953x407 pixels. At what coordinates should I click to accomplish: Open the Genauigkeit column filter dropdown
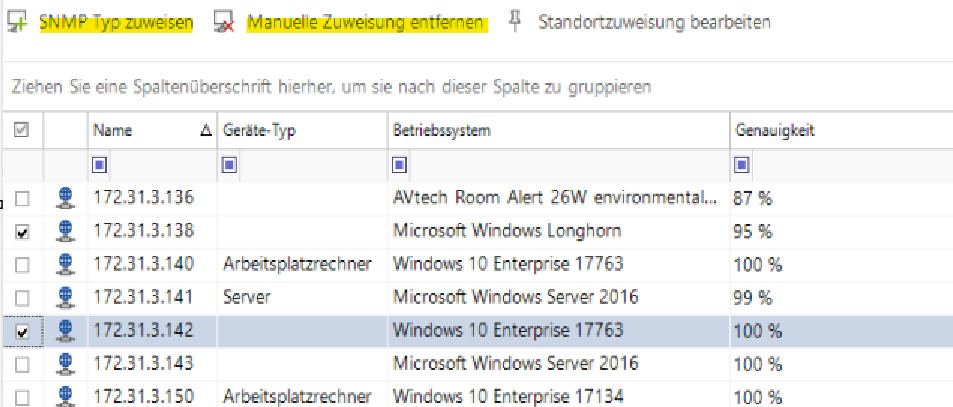(x=743, y=164)
